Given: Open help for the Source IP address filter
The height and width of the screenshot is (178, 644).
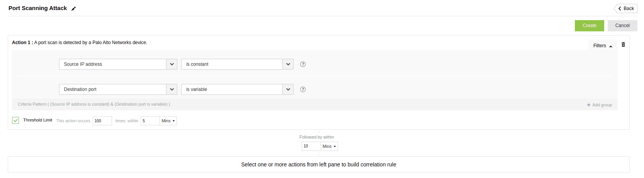Looking at the screenshot, I should click(x=303, y=64).
